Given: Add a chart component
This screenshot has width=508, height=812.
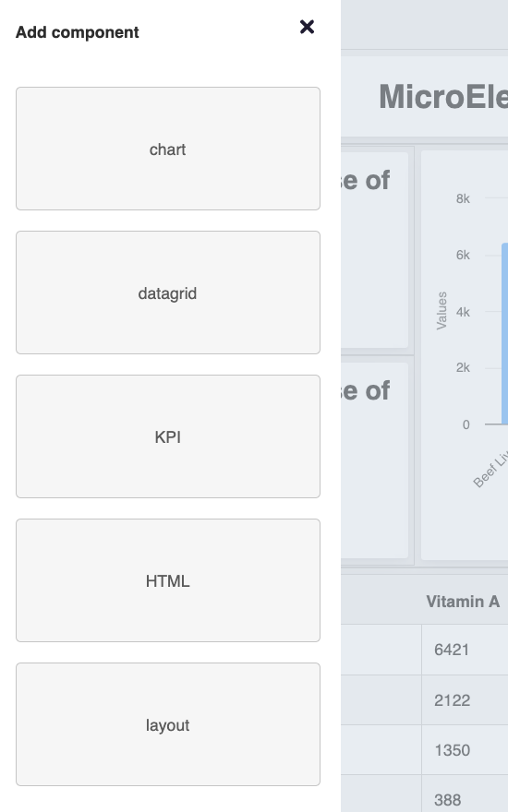Looking at the screenshot, I should (168, 149).
